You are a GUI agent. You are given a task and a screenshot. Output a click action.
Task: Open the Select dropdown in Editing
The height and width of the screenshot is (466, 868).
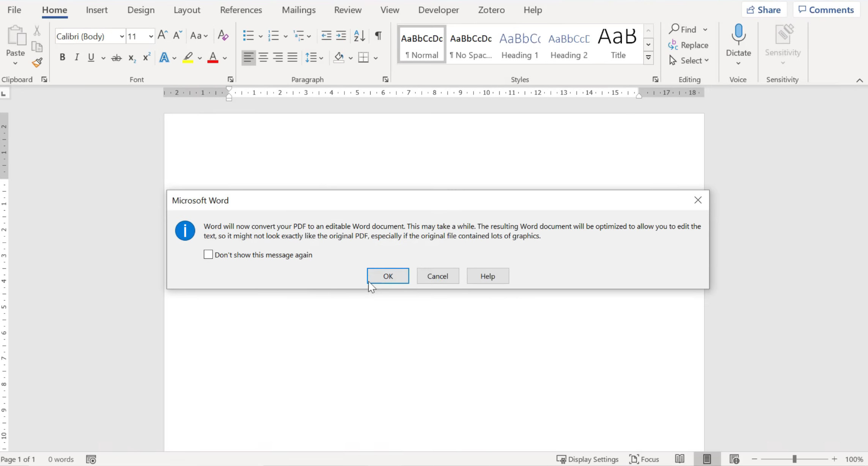[689, 60]
